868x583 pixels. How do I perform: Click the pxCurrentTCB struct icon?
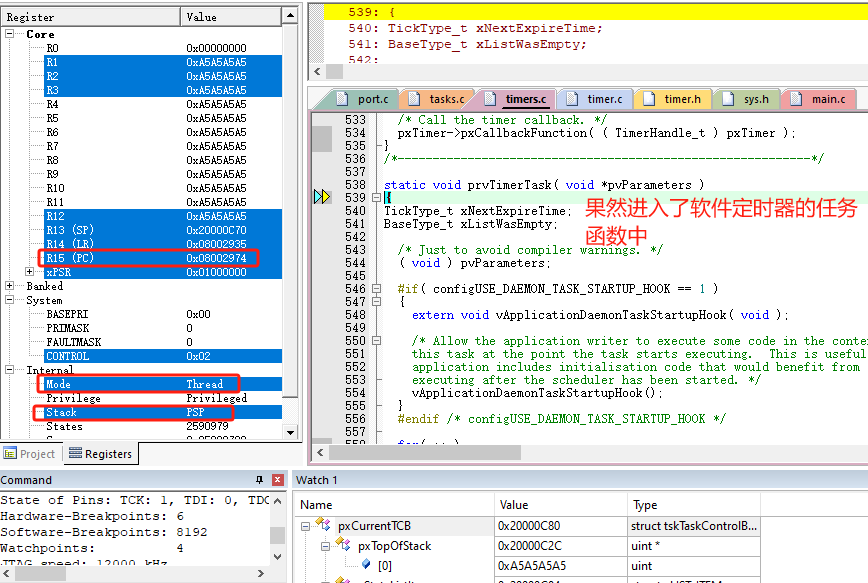[323, 524]
